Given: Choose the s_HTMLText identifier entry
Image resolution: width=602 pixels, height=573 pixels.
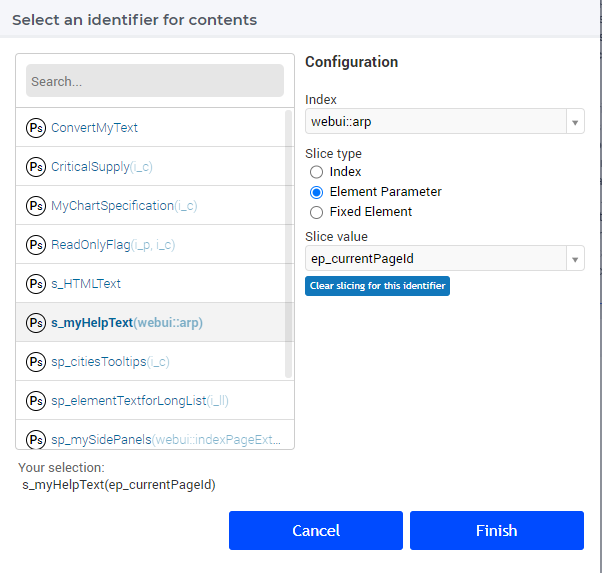Looking at the screenshot, I should (x=155, y=283).
